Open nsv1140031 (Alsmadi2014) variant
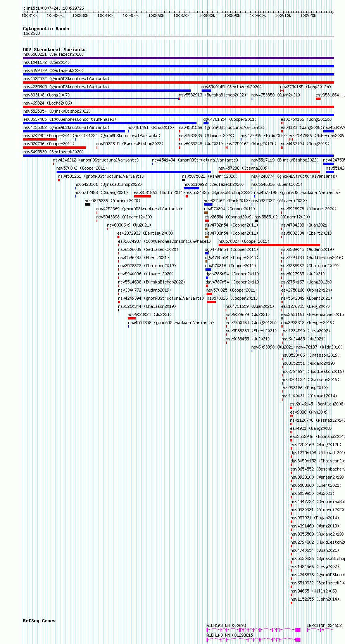Screen dimensions: 345x644 (309, 396)
